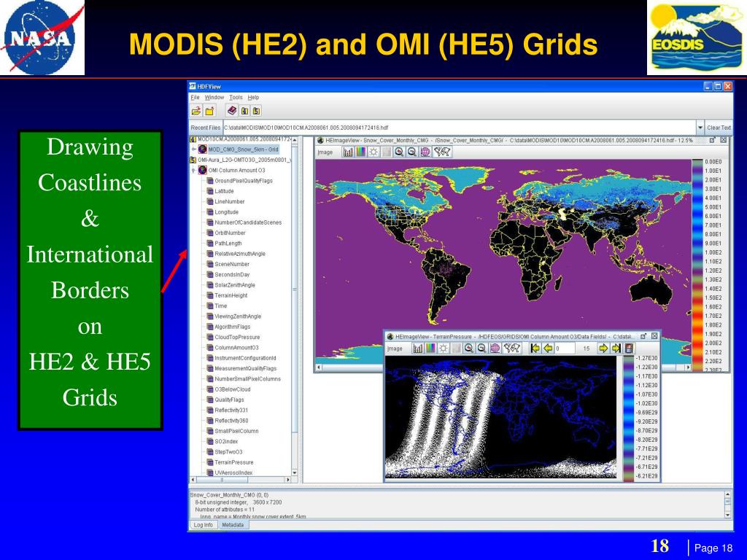Viewport: 747px width, 560px height.
Task: Click the pink globe icon in TerrainPressure window
Action: (x=495, y=349)
